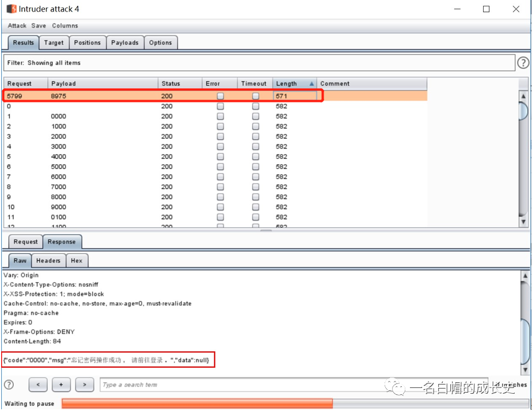This screenshot has width=532, height=411.
Task: Toggle the Error checkbox for request 5799
Action: point(221,96)
